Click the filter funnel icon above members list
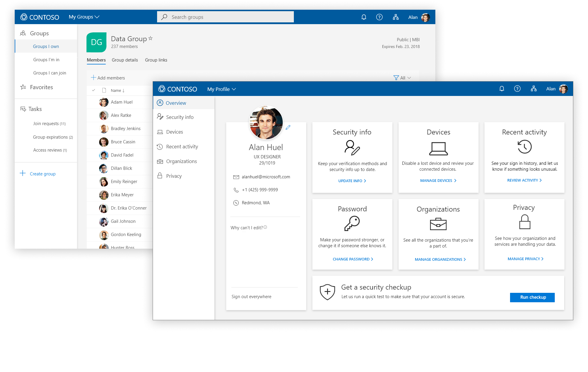 click(396, 78)
